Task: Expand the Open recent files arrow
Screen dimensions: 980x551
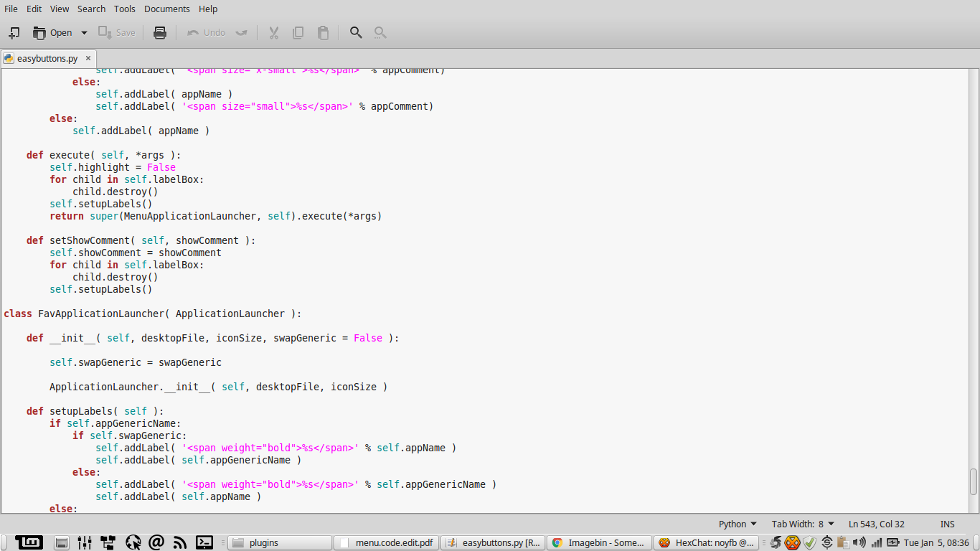Action: pos(84,32)
